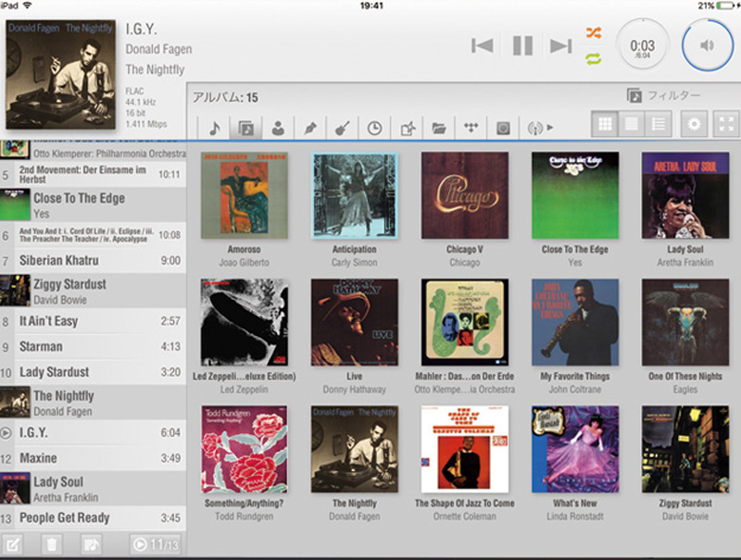This screenshot has width=741, height=560.
Task: Tap the now playing Nightfly cover art
Action: coord(60,74)
